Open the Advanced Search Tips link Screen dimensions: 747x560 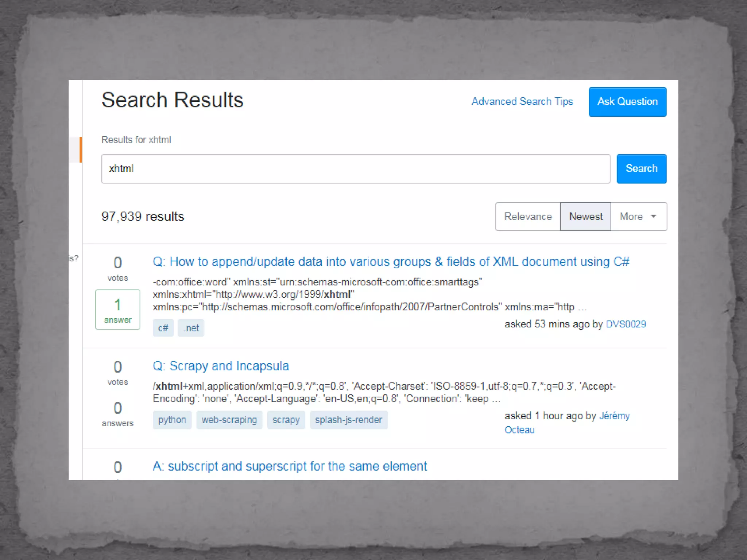[x=522, y=102]
